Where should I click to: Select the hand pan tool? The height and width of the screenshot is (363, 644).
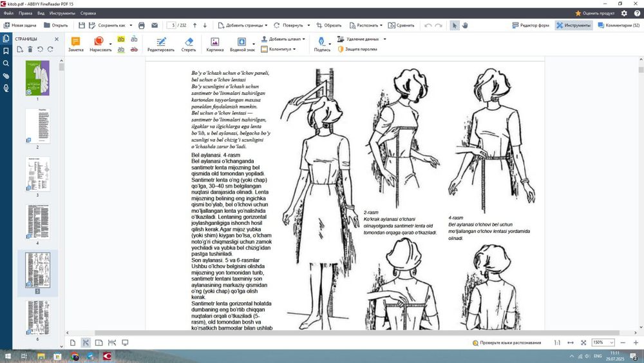465,25
